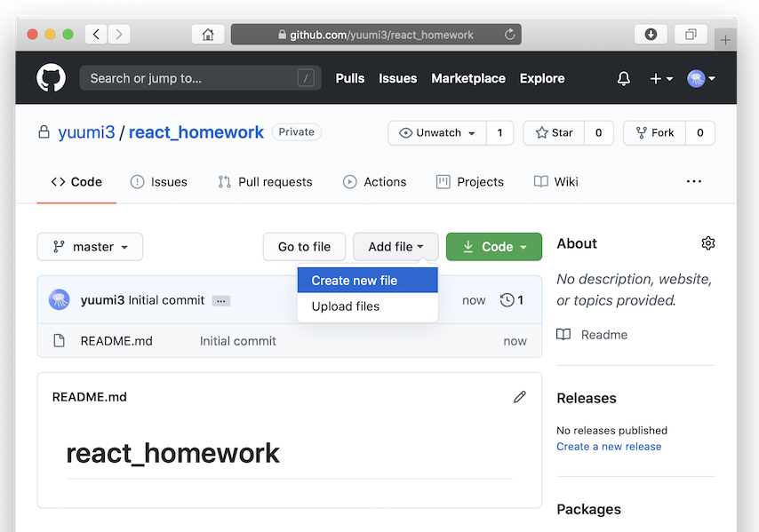Open README.md in the file list
The height and width of the screenshot is (532, 759).
coord(116,341)
